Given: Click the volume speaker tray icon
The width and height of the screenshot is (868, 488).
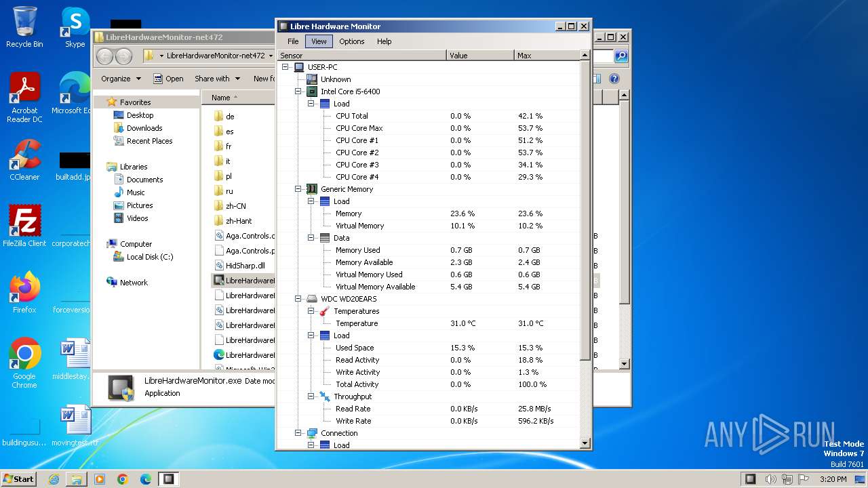Looking at the screenshot, I should tap(771, 479).
